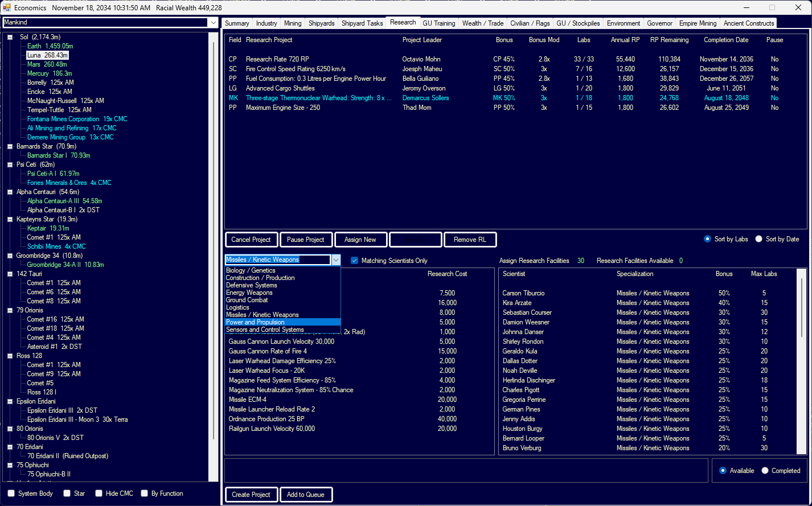Check the By Function option
This screenshot has width=812, height=506.
click(x=145, y=493)
